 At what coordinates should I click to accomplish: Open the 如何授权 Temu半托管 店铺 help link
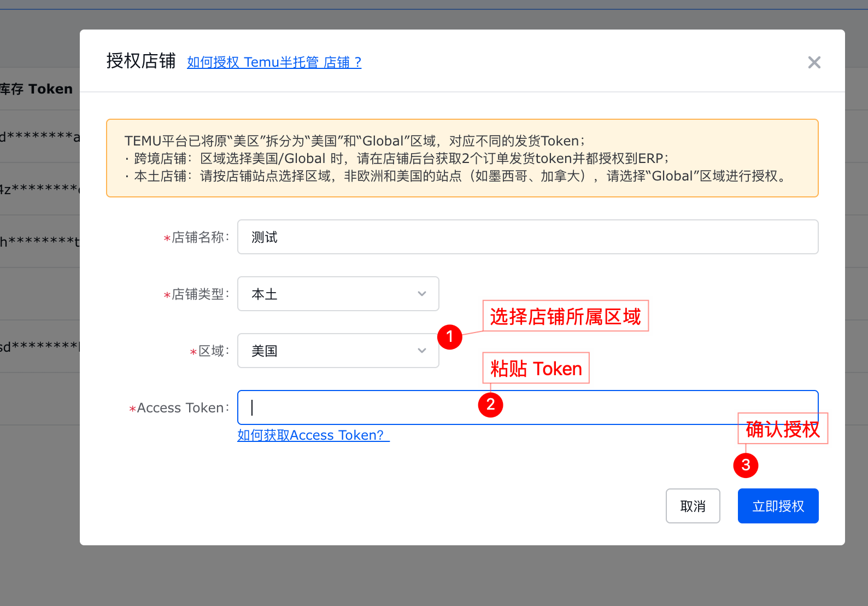click(x=274, y=62)
